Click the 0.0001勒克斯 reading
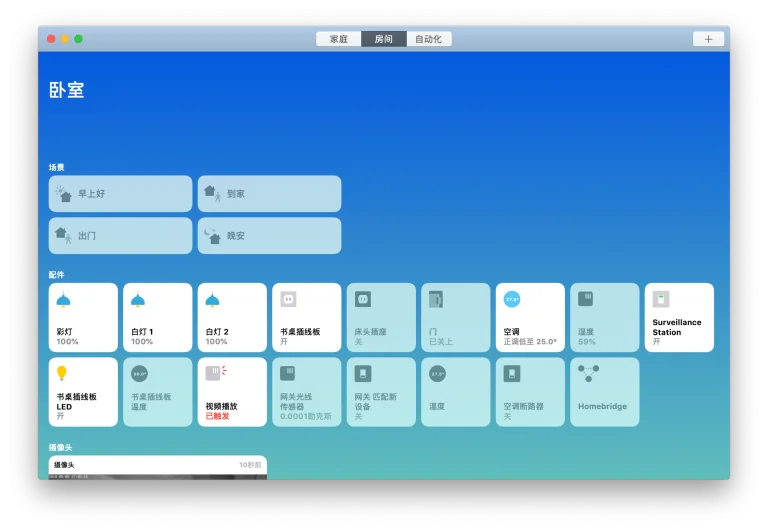 click(x=306, y=416)
